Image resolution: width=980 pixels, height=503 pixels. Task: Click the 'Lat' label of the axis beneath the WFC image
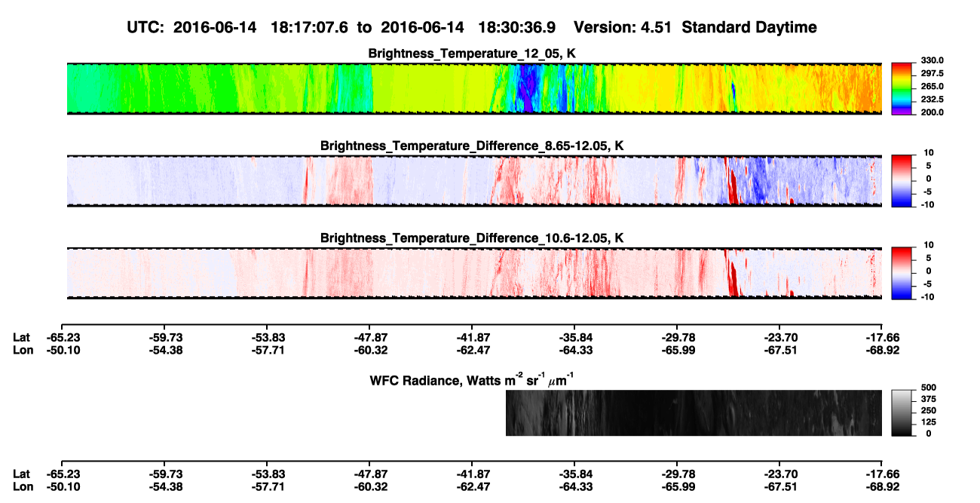(x=22, y=474)
